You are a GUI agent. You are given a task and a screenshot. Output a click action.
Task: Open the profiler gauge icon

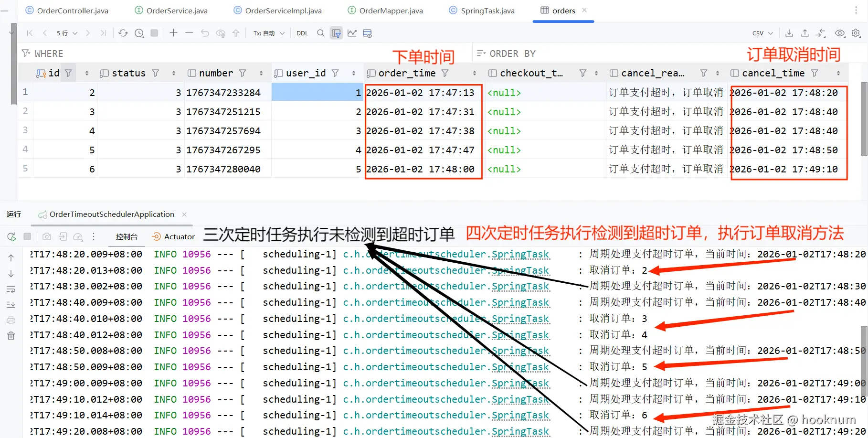click(x=78, y=236)
